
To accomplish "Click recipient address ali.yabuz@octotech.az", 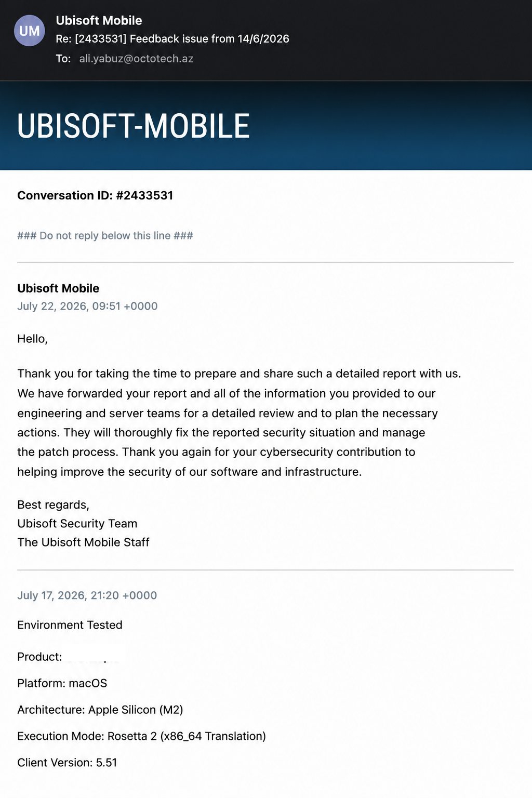I will point(136,59).
